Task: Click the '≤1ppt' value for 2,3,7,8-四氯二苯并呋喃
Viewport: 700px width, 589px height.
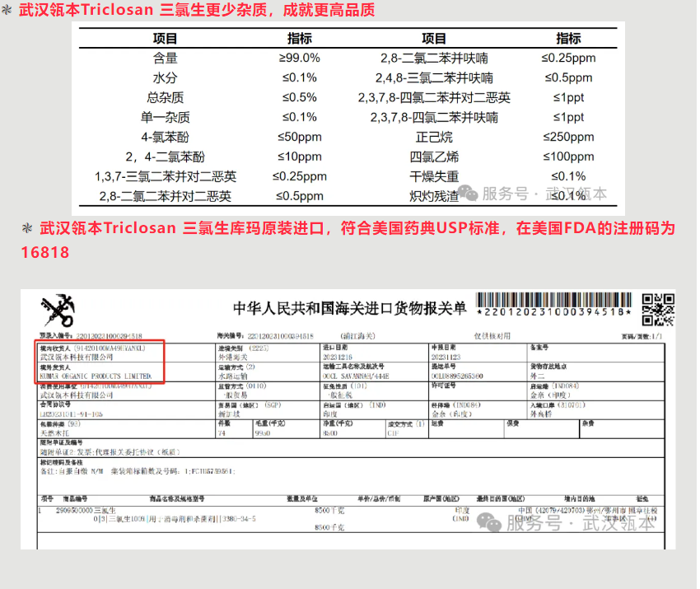Action: click(x=568, y=117)
